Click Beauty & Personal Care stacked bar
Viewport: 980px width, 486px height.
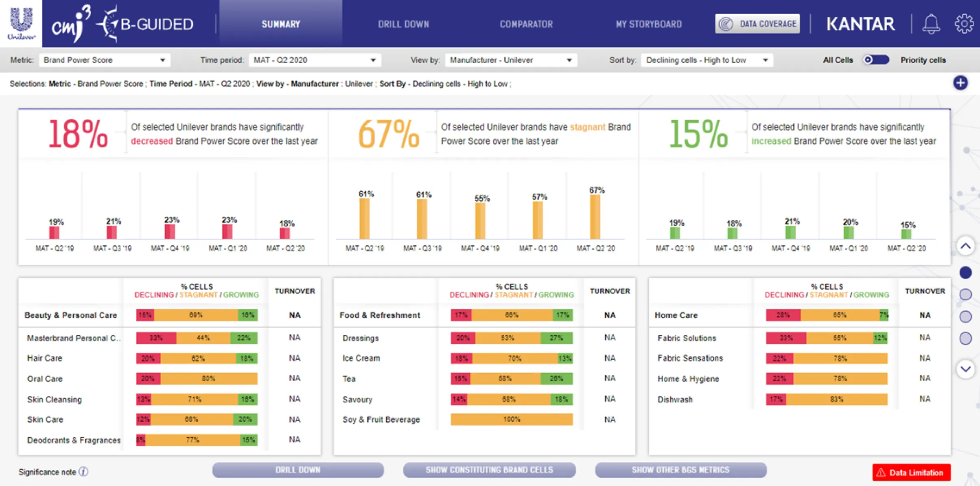point(197,315)
